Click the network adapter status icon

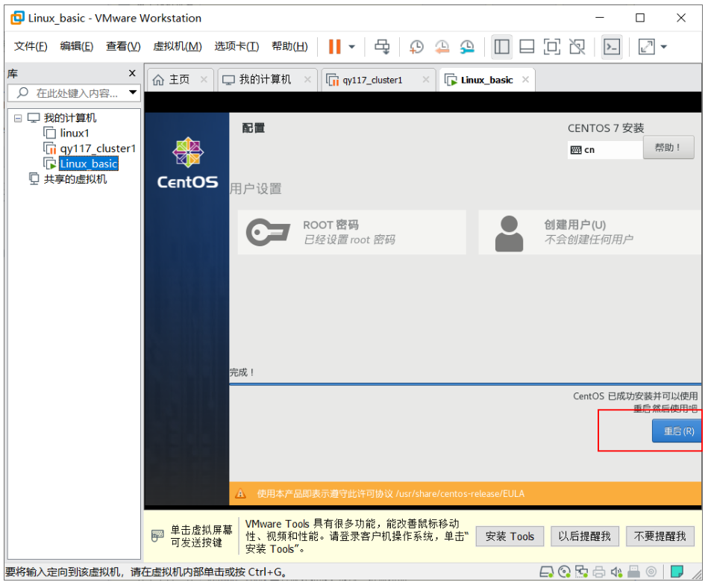pyautogui.click(x=582, y=572)
